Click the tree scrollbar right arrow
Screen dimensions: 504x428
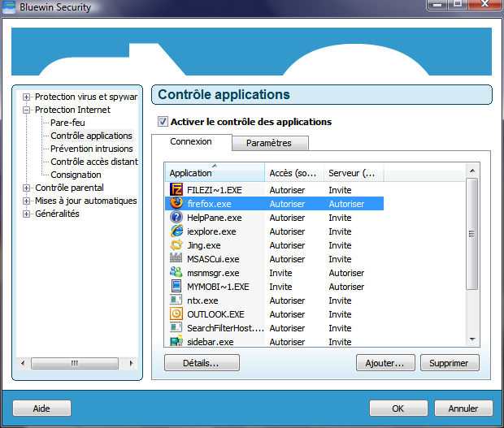[131, 363]
